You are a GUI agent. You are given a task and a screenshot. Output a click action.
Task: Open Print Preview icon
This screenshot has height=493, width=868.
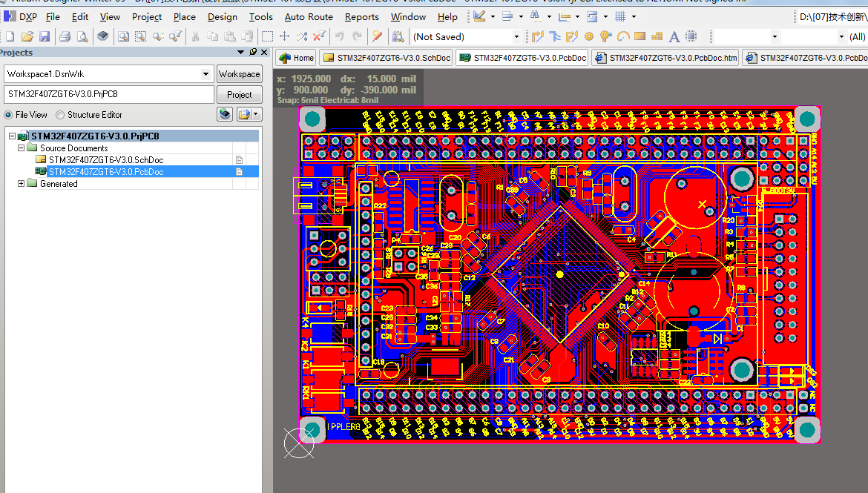pos(82,36)
